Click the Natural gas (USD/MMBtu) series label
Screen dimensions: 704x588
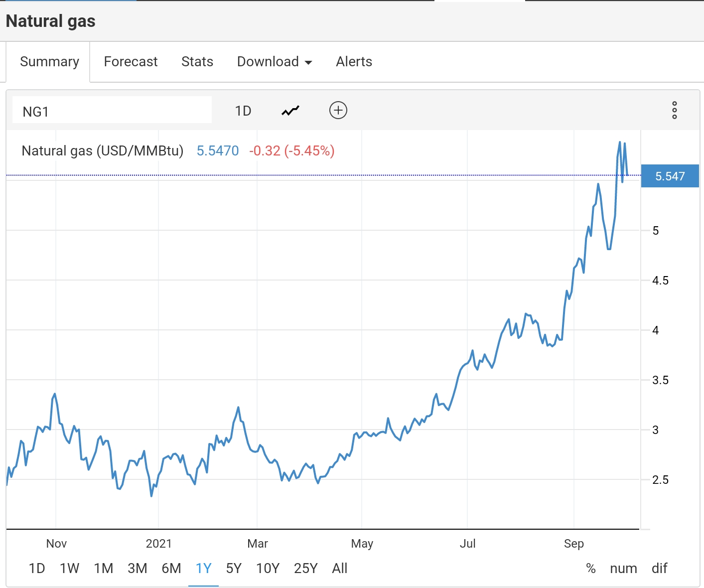[103, 150]
